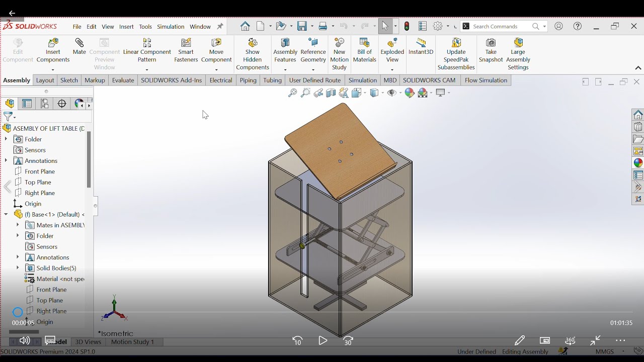The height and width of the screenshot is (362, 644).
Task: Activate the Move Component tool
Action: coord(216,43)
